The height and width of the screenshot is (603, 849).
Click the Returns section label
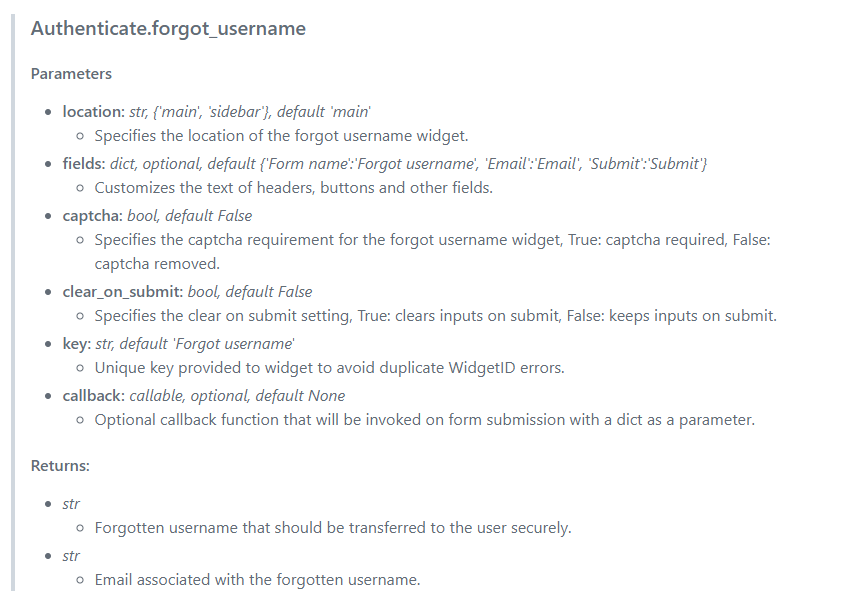[x=60, y=466]
